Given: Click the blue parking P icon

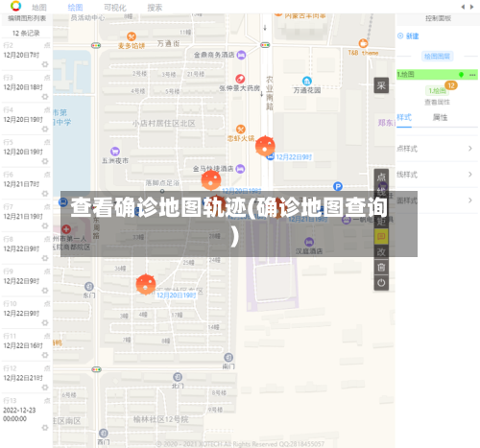Looking at the screenshot, I should (338, 186).
